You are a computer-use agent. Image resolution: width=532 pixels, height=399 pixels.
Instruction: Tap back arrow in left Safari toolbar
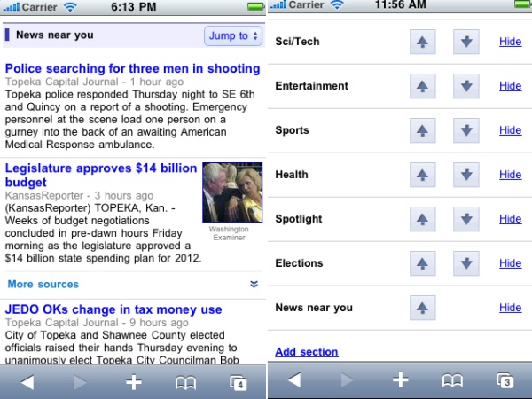pyautogui.click(x=27, y=382)
